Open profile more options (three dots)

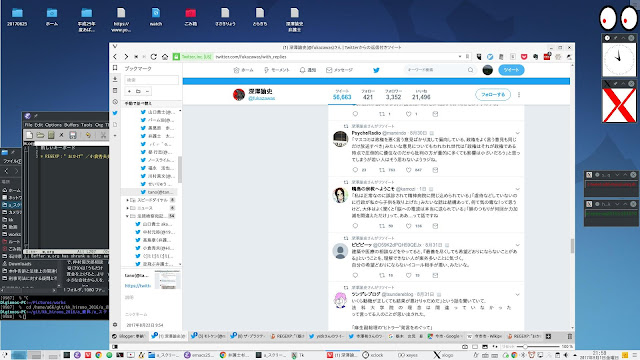click(x=519, y=95)
